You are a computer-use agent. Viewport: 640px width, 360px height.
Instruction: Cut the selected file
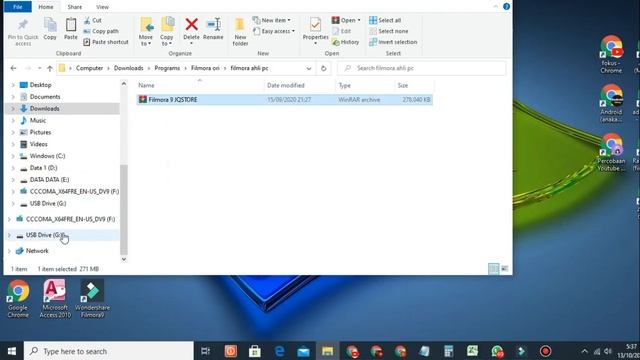coord(93,20)
